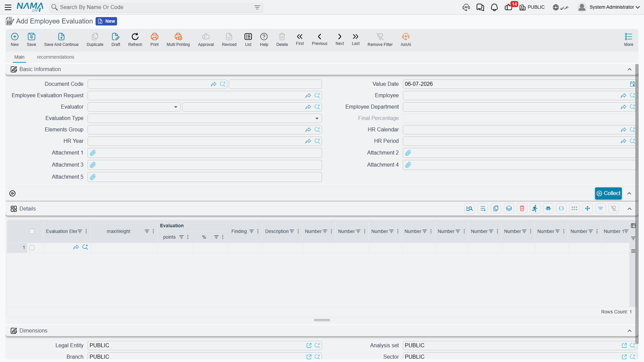Open the More options menu
Screen dimensions: 644x362
pyautogui.click(x=629, y=40)
